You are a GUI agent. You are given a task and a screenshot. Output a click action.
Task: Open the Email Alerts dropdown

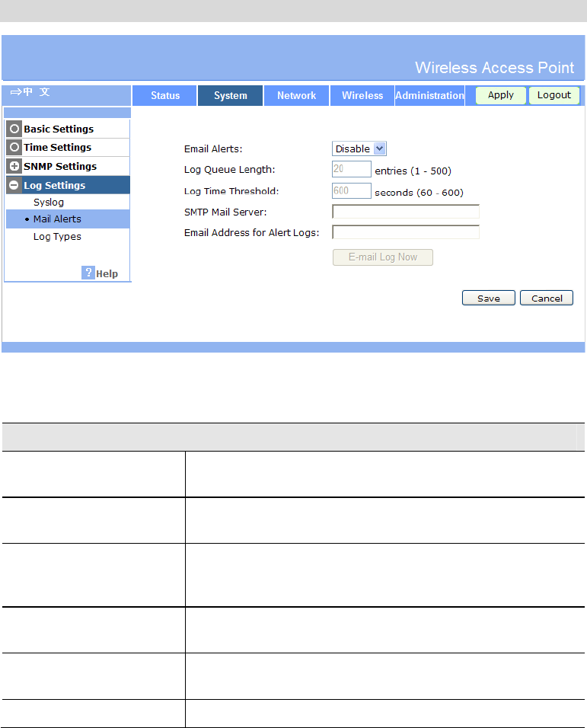pos(359,148)
